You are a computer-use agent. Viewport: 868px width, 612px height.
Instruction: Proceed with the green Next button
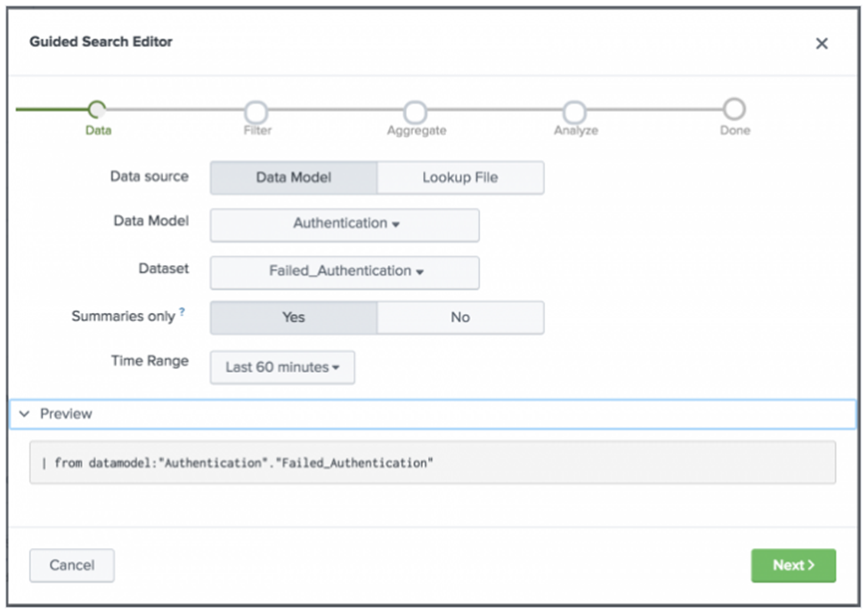pos(792,566)
